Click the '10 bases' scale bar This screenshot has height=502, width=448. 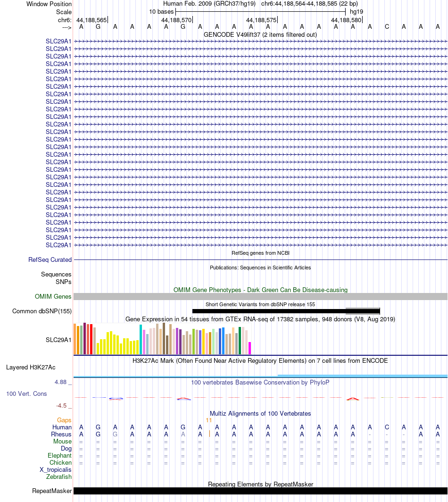260,12
